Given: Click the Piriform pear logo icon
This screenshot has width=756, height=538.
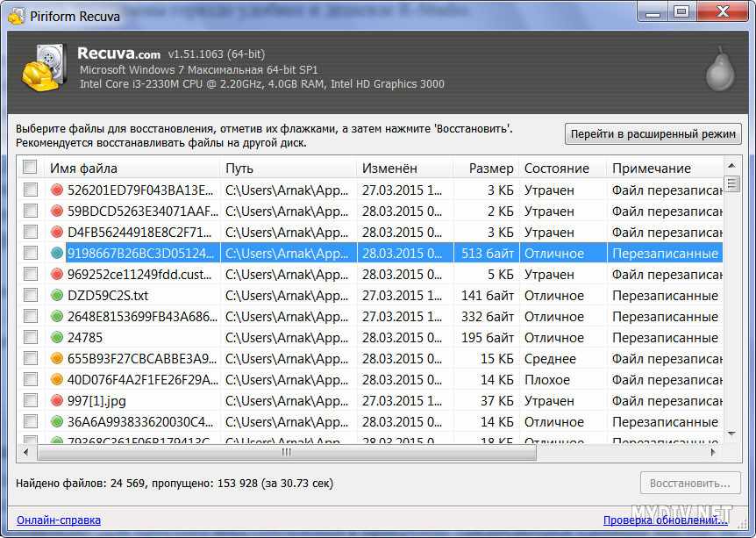Looking at the screenshot, I should [x=720, y=69].
